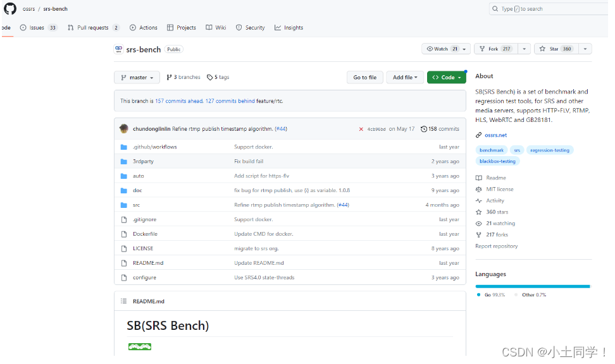Open commit hash 4cb96bd

(376, 129)
